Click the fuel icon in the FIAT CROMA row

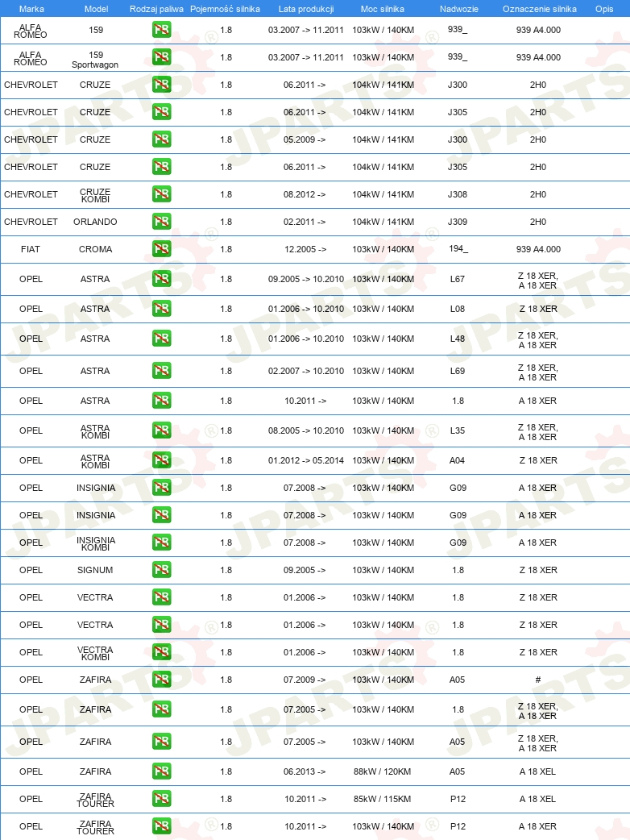point(162,248)
